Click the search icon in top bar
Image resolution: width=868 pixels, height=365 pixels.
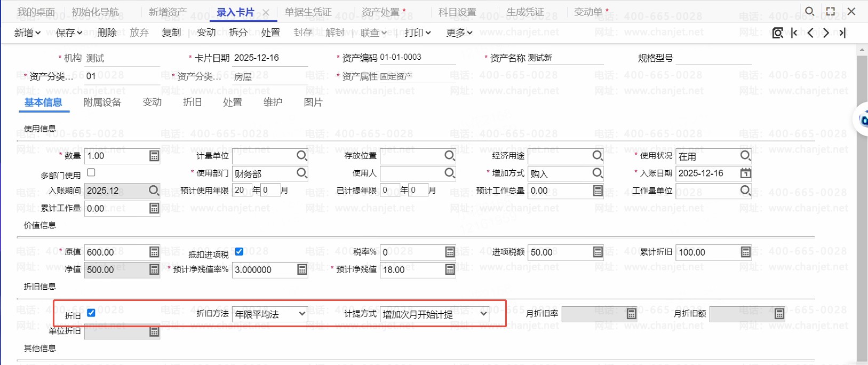809,11
